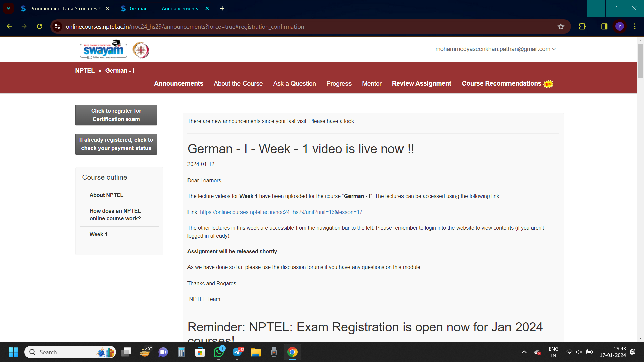Go back to the previous page
The image size is (644, 362).
click(x=9, y=26)
